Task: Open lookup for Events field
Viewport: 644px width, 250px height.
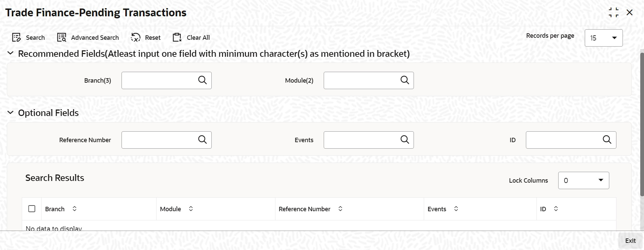Action: tap(405, 139)
